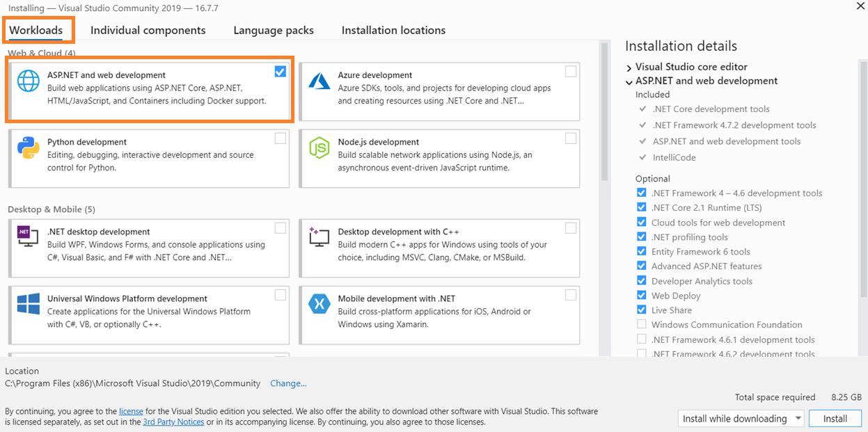Click the Xamarin Mobile development icon
This screenshot has width=868, height=432.
319,304
